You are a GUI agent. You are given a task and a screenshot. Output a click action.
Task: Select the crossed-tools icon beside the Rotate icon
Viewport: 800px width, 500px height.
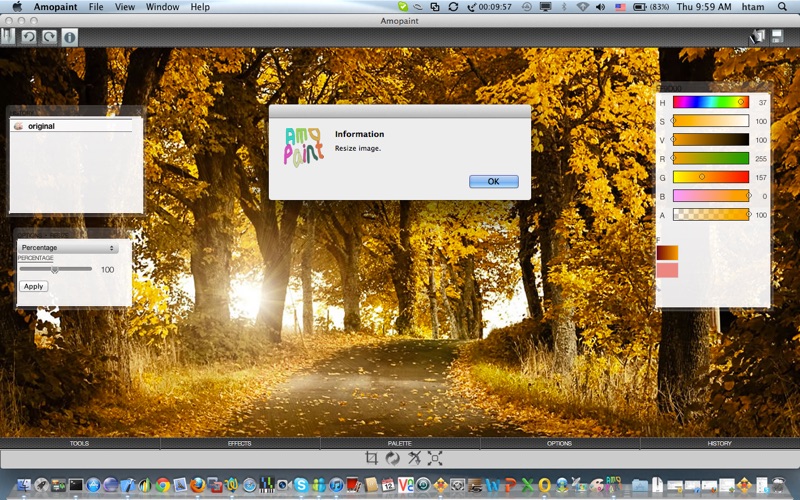point(414,458)
